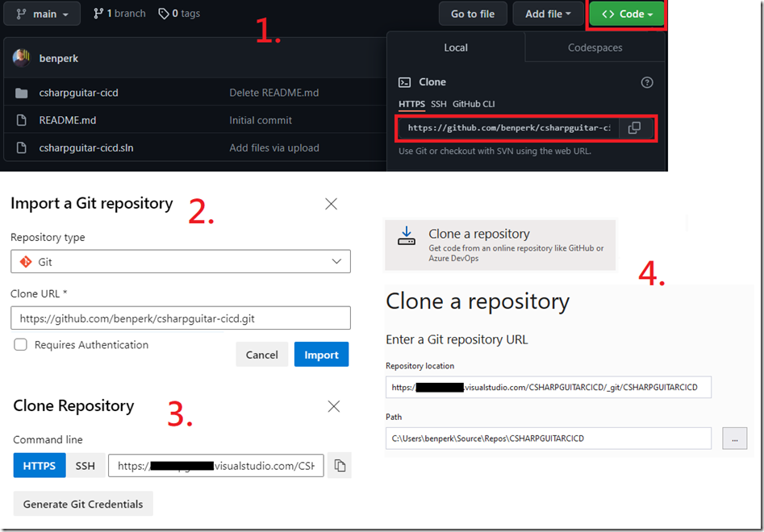Screen dimensions: 764x532
Task: Open the Clone a repository tile
Action: click(500, 245)
